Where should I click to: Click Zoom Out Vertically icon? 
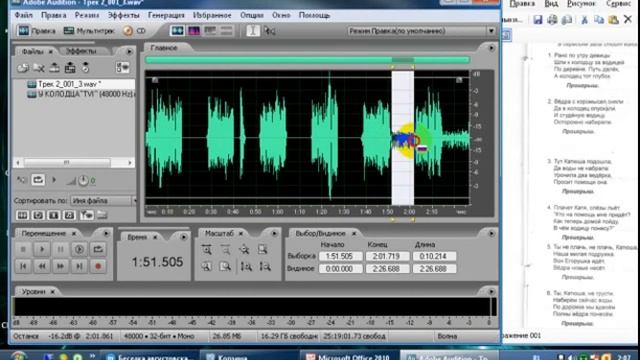point(264,267)
